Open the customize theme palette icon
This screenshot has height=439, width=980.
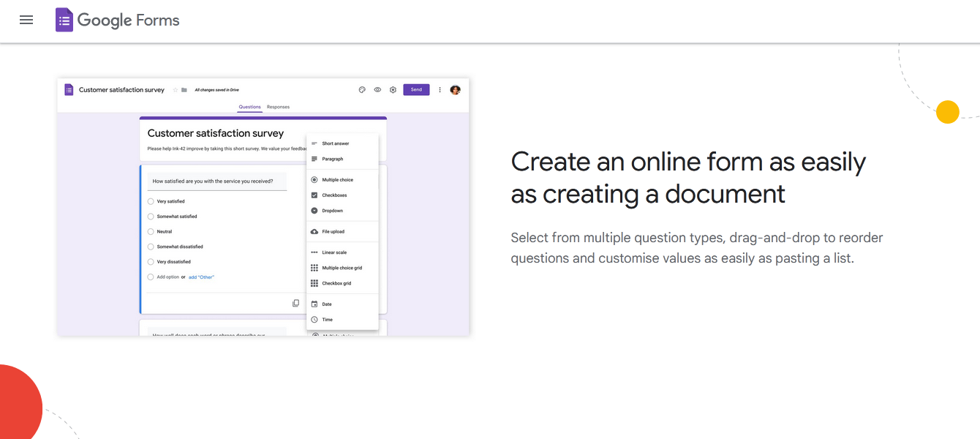pyautogui.click(x=362, y=89)
